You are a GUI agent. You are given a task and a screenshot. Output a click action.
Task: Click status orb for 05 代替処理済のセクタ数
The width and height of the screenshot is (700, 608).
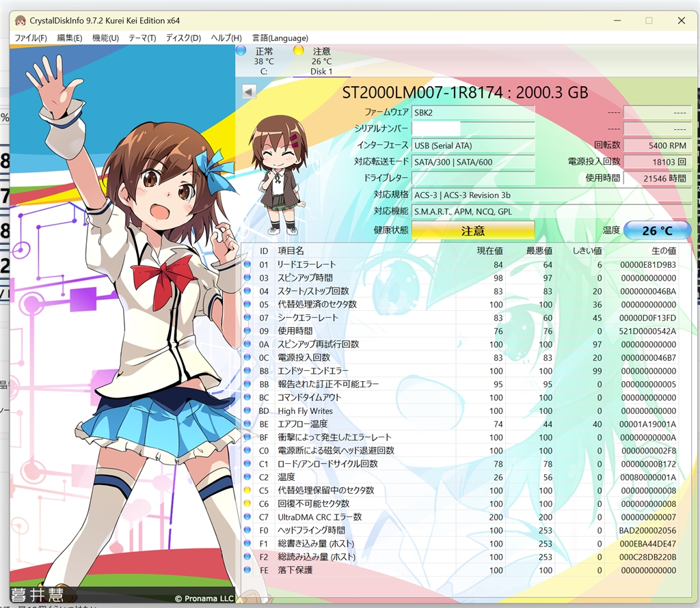click(x=247, y=304)
